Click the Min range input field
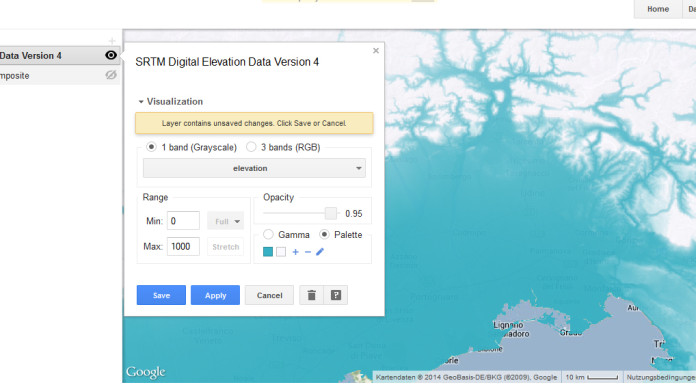Screen dimensions: 696x385 [x=183, y=221]
